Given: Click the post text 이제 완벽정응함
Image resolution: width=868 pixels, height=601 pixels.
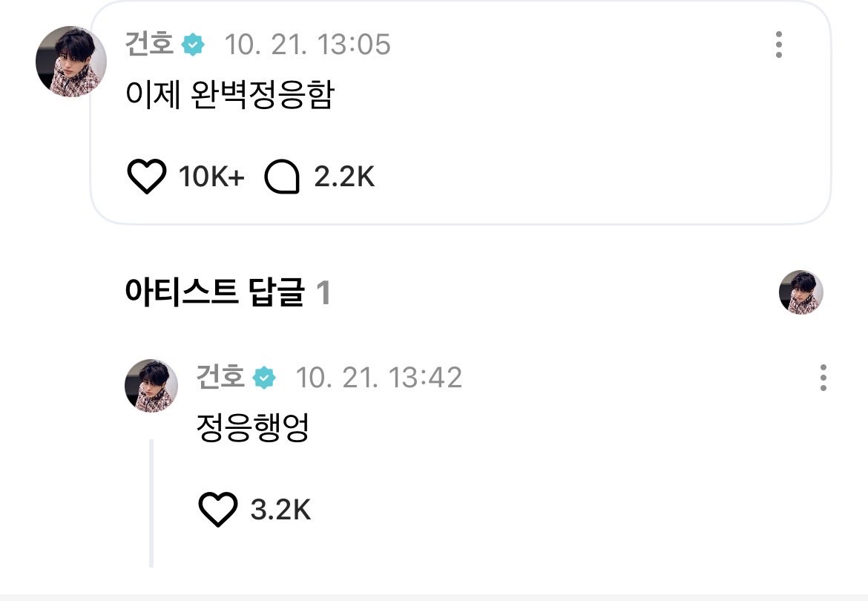Looking at the screenshot, I should point(230,95).
